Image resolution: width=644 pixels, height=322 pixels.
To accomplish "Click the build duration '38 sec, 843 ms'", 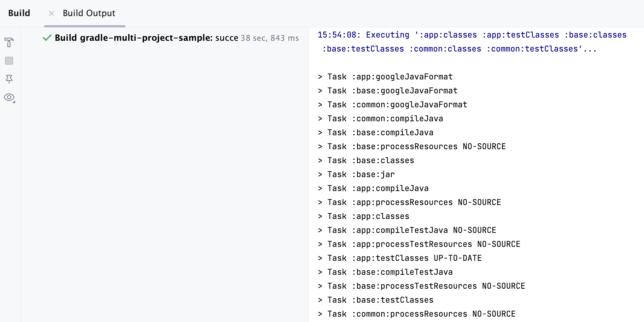I will click(x=270, y=38).
